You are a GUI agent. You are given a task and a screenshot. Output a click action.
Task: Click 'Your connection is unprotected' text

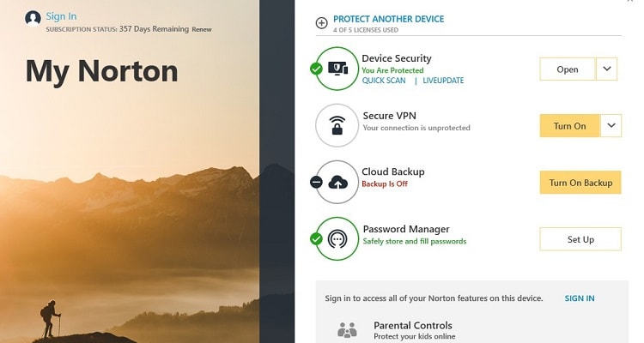pos(416,128)
